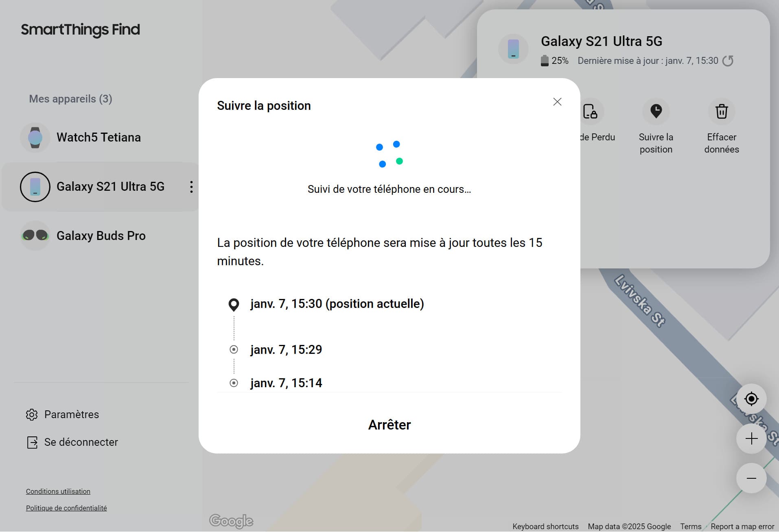Select the janv. 7, 15:30 current position entry
Viewport: 779px width, 532px height.
pyautogui.click(x=337, y=304)
